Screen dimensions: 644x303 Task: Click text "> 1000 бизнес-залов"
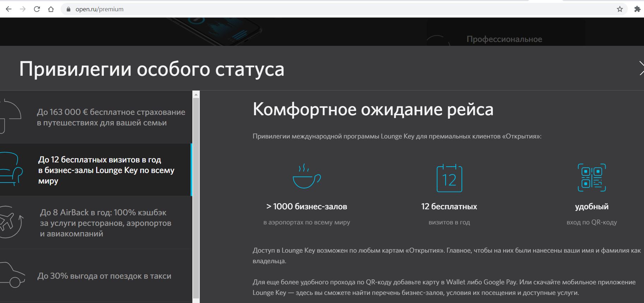[x=306, y=206]
